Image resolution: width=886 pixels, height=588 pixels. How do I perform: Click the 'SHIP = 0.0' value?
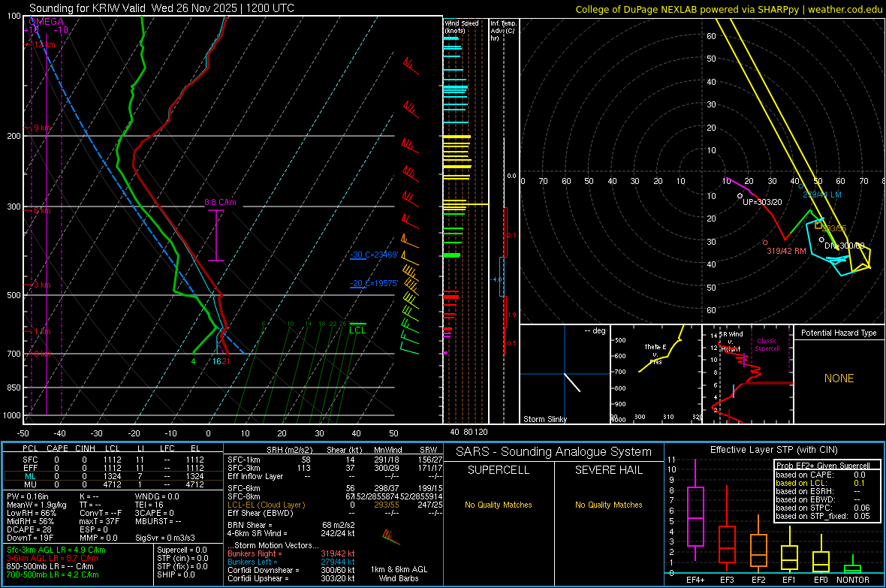click(176, 574)
